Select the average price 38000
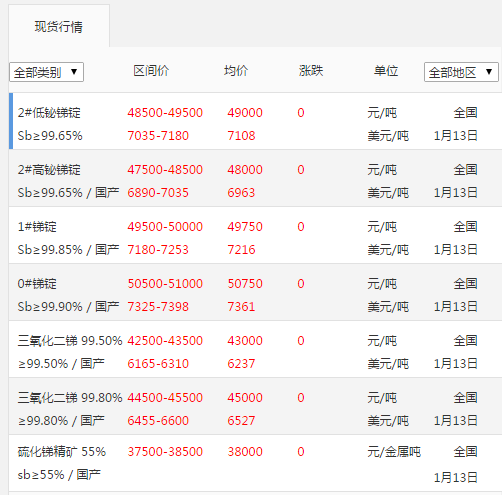Image resolution: width=502 pixels, height=495 pixels. (x=245, y=452)
